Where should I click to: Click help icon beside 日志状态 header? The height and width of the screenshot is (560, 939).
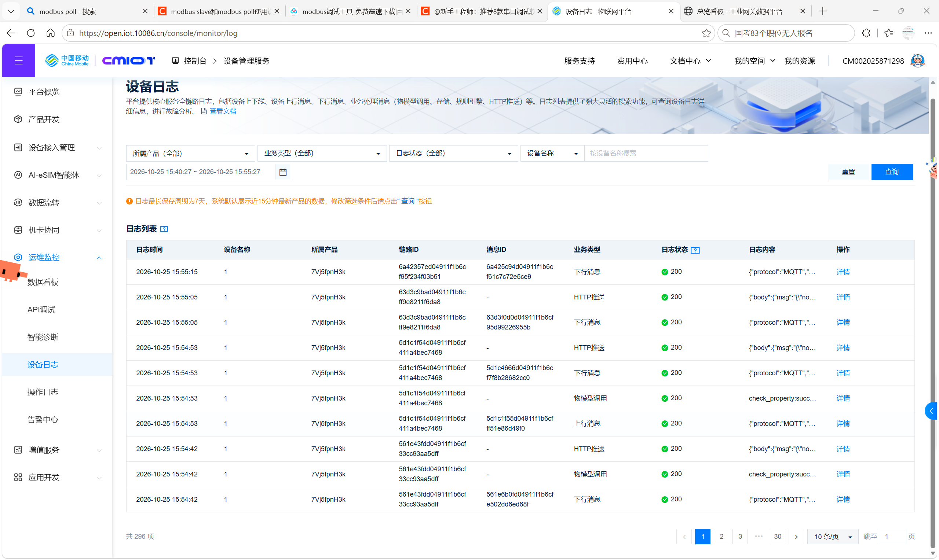pos(695,250)
